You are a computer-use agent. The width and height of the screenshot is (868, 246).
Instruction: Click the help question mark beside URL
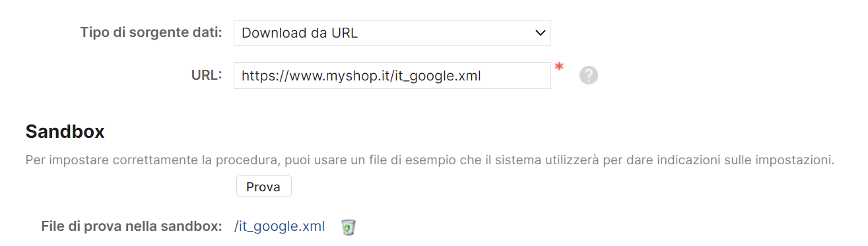pyautogui.click(x=589, y=75)
